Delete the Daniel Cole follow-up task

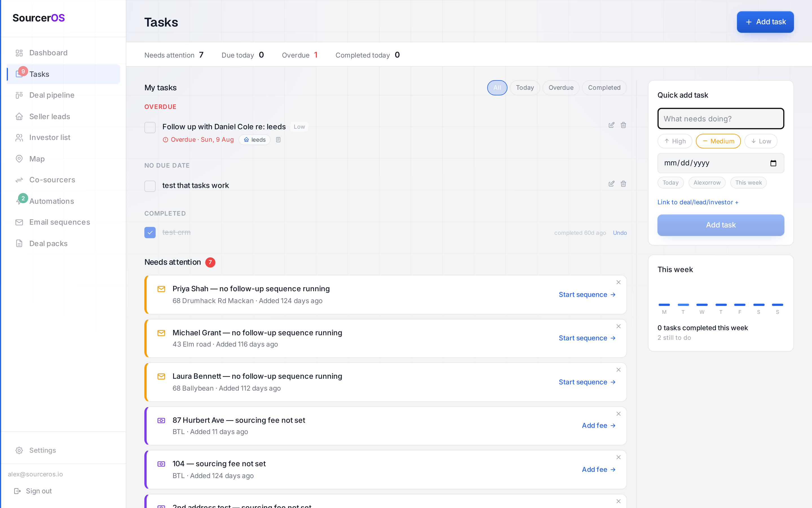point(623,125)
